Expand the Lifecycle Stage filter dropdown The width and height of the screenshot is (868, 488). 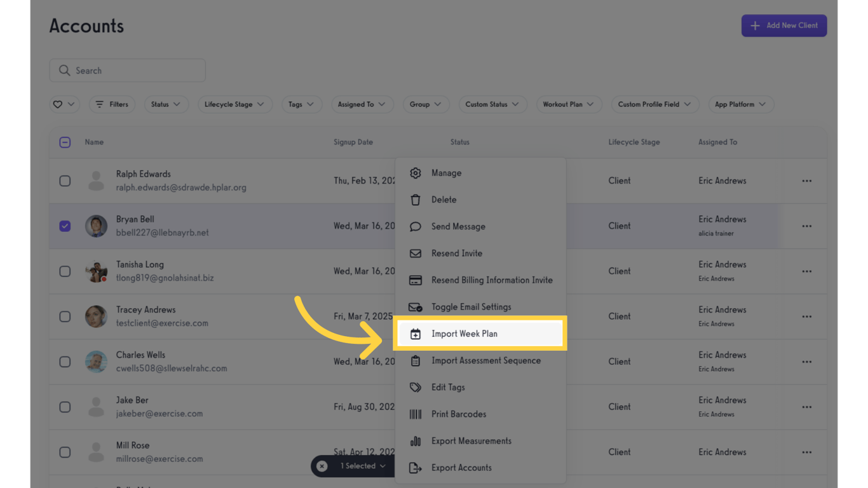(x=234, y=104)
